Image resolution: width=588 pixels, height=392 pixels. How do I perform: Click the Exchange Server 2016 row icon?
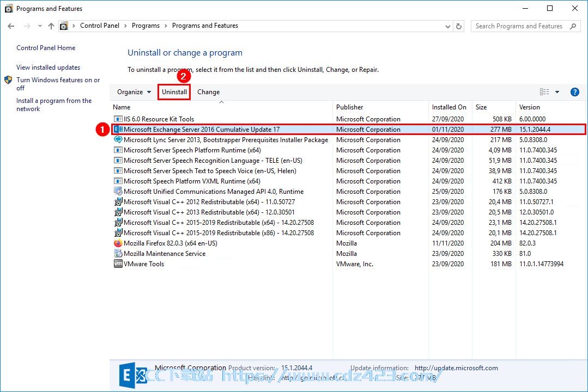point(118,129)
